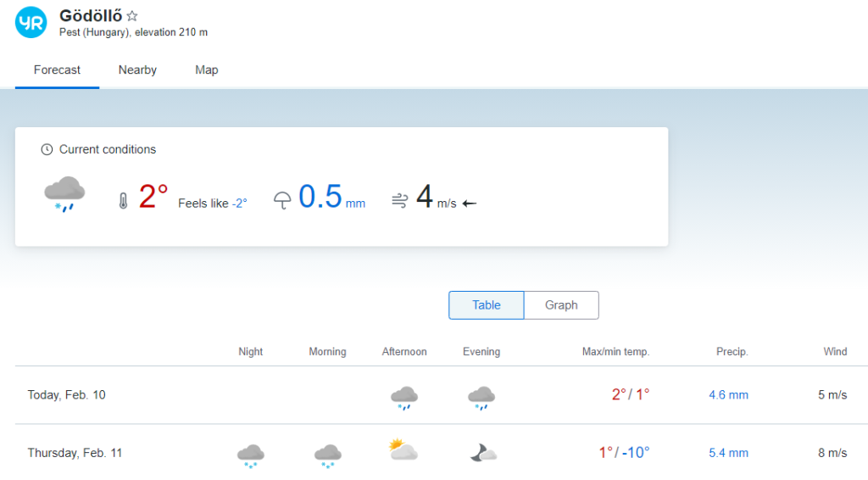Open the Map tab
The width and height of the screenshot is (868, 480).
[207, 70]
